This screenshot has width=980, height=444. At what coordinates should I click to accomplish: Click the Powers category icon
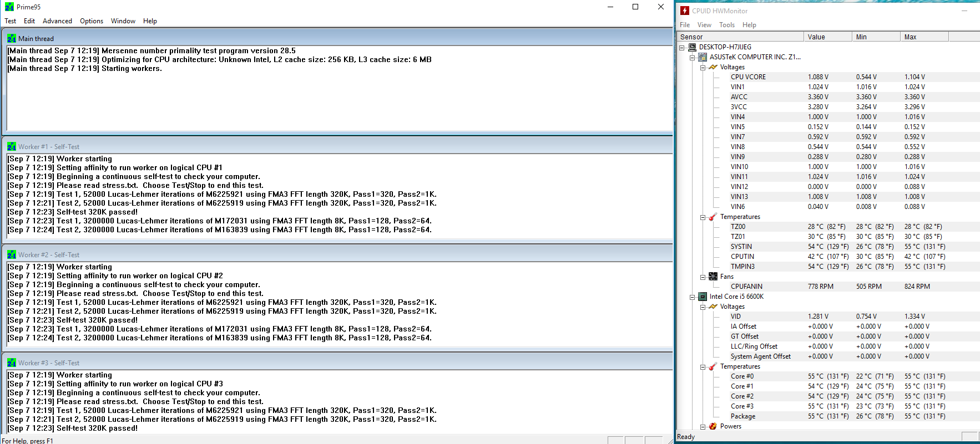coord(713,426)
